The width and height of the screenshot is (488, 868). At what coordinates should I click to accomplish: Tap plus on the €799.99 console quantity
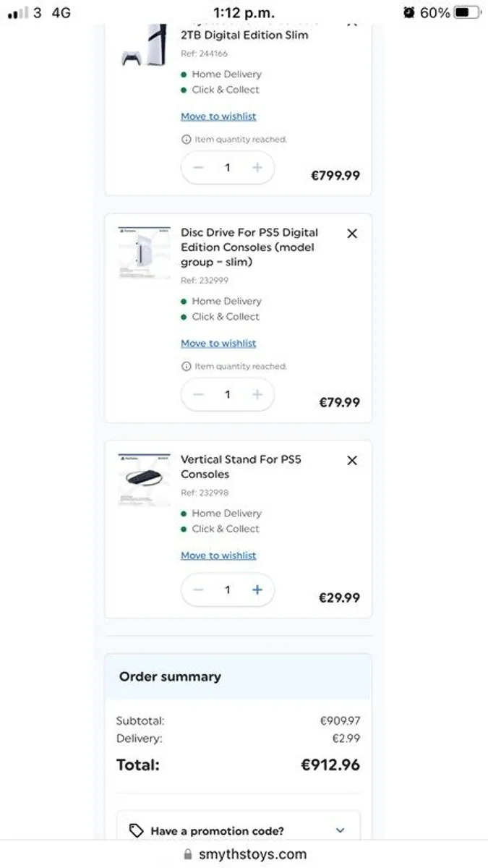(257, 168)
